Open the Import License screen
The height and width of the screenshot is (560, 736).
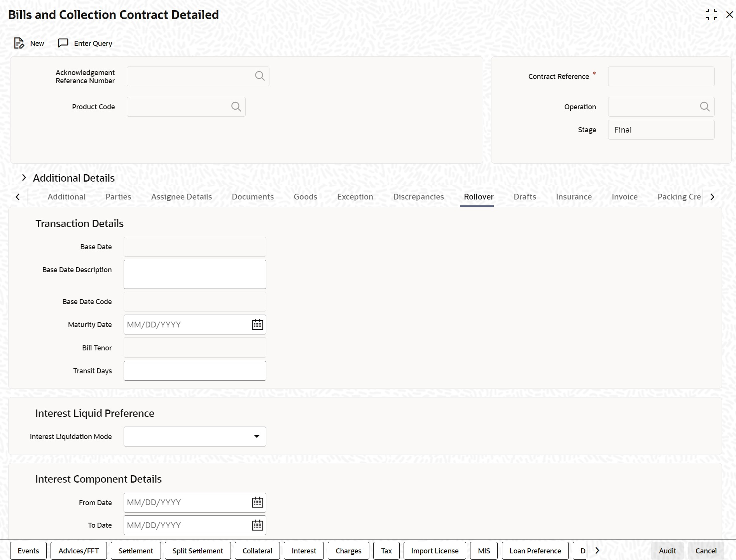(x=435, y=551)
